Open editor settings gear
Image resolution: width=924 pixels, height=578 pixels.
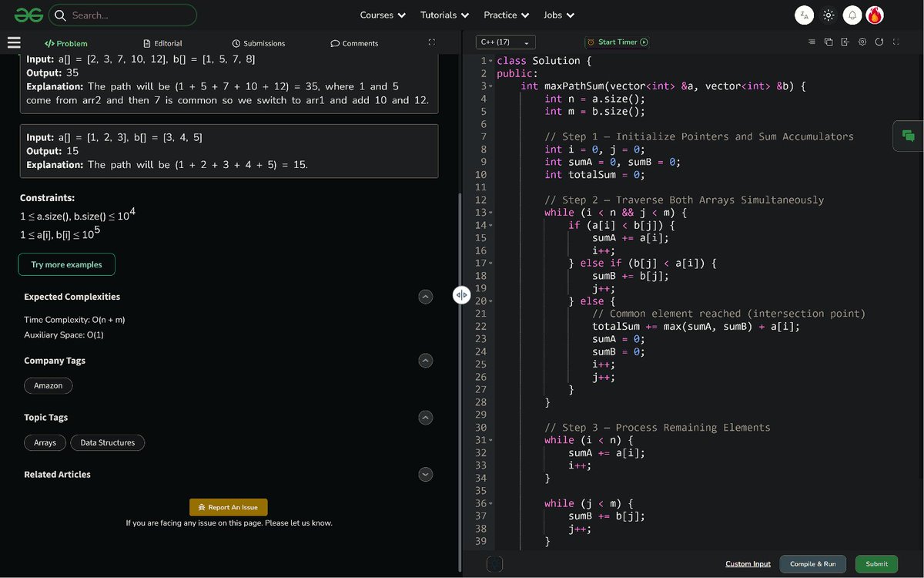pos(862,42)
